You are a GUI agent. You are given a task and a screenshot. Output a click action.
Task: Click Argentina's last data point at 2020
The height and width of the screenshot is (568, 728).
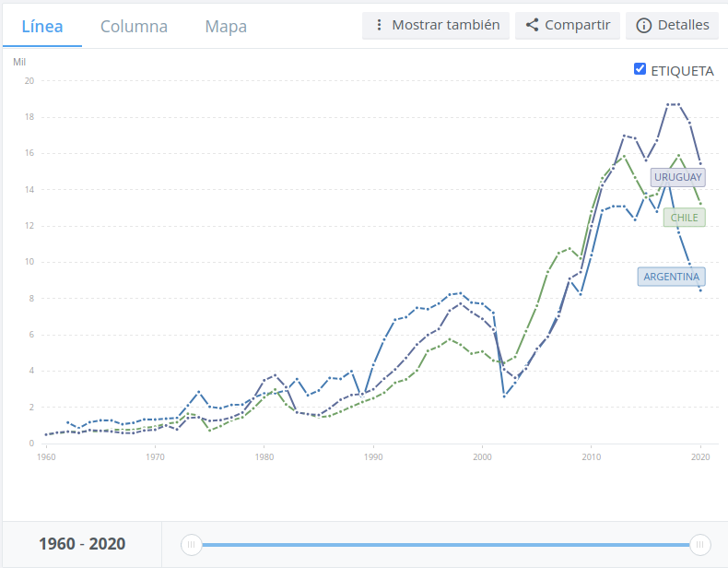[x=700, y=290]
